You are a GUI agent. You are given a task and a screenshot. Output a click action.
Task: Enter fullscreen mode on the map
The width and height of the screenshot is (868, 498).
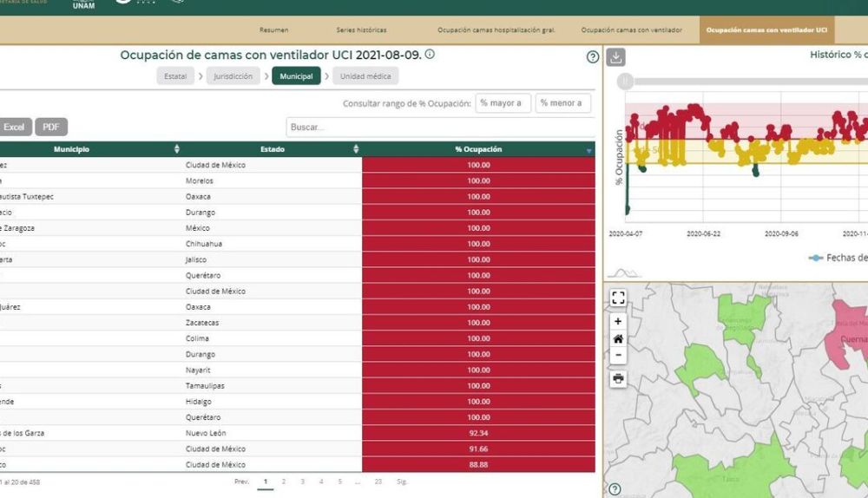click(x=618, y=298)
